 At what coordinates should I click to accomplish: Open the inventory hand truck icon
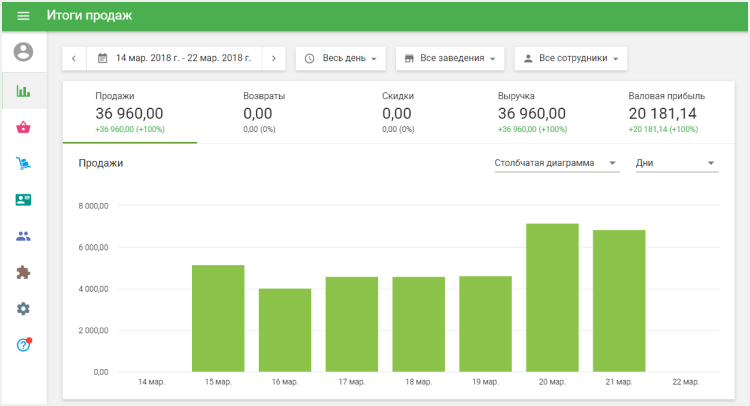pos(23,163)
